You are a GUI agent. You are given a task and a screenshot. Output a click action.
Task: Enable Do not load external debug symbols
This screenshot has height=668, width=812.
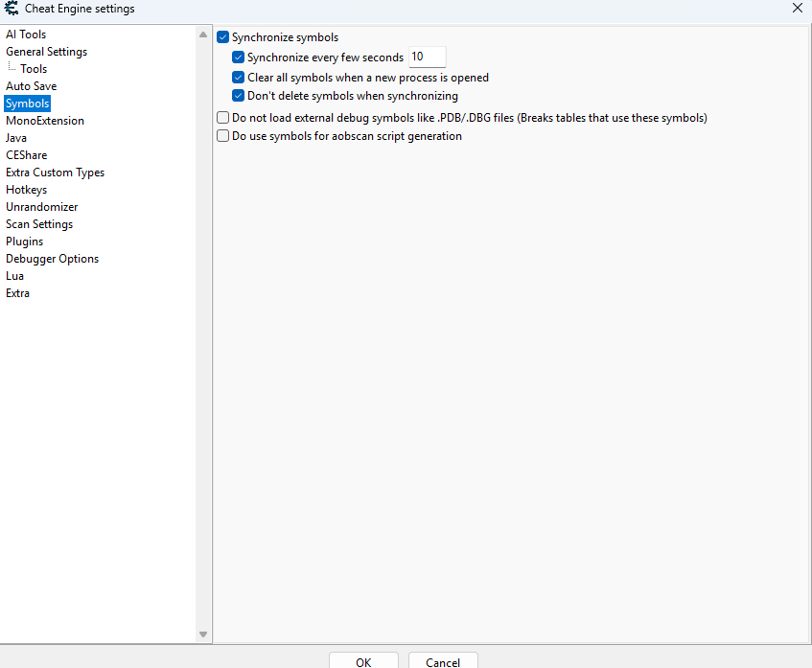[223, 118]
